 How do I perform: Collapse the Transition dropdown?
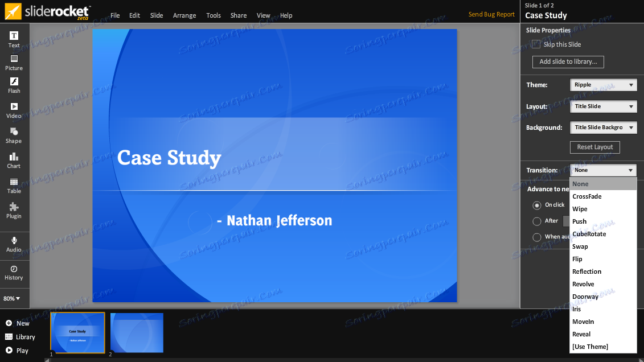coord(604,170)
